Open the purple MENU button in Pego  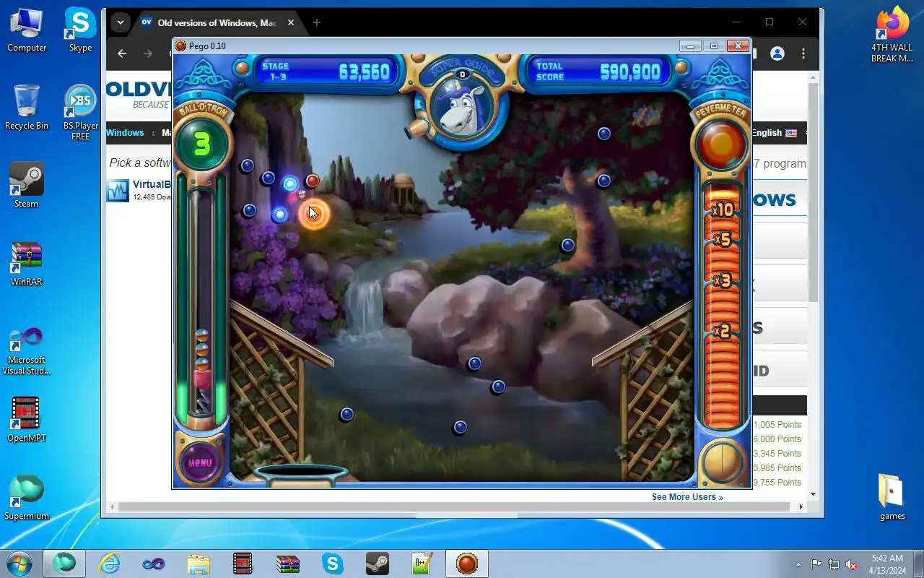coord(199,462)
